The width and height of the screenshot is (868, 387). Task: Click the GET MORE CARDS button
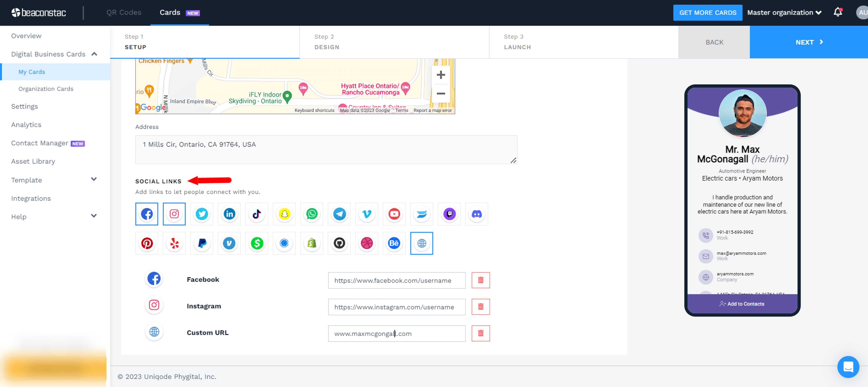(708, 12)
